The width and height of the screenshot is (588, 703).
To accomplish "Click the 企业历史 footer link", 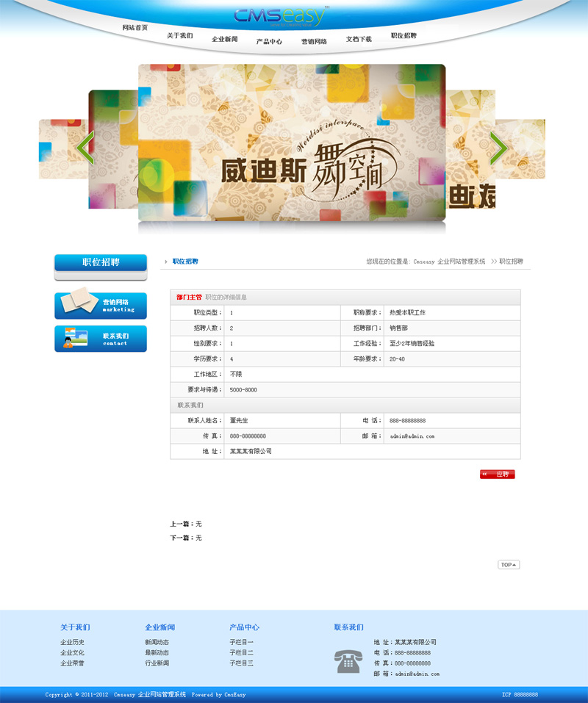I will pyautogui.click(x=72, y=642).
